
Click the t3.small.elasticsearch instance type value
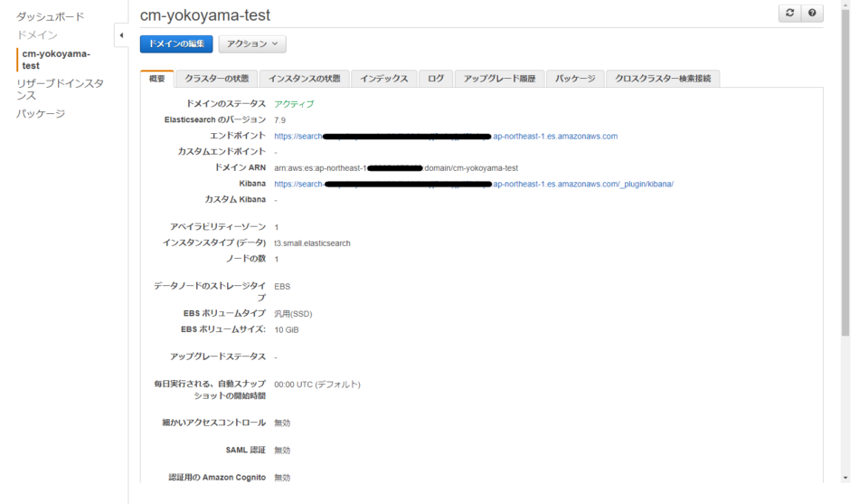pyautogui.click(x=312, y=243)
